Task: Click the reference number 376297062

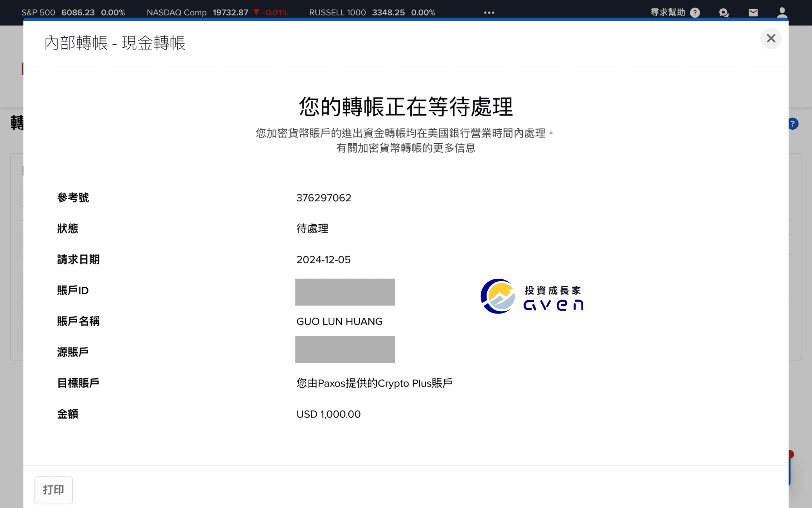Action: coord(324,198)
